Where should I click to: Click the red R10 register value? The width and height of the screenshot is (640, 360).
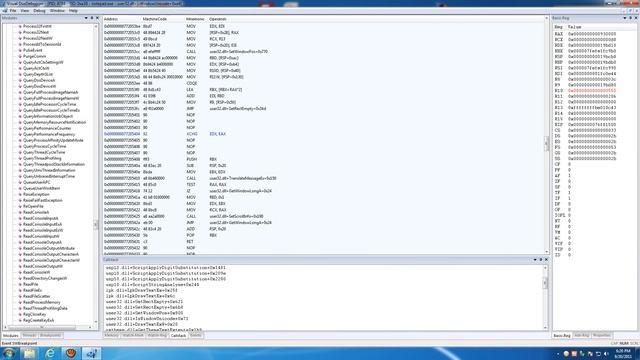[x=592, y=91]
